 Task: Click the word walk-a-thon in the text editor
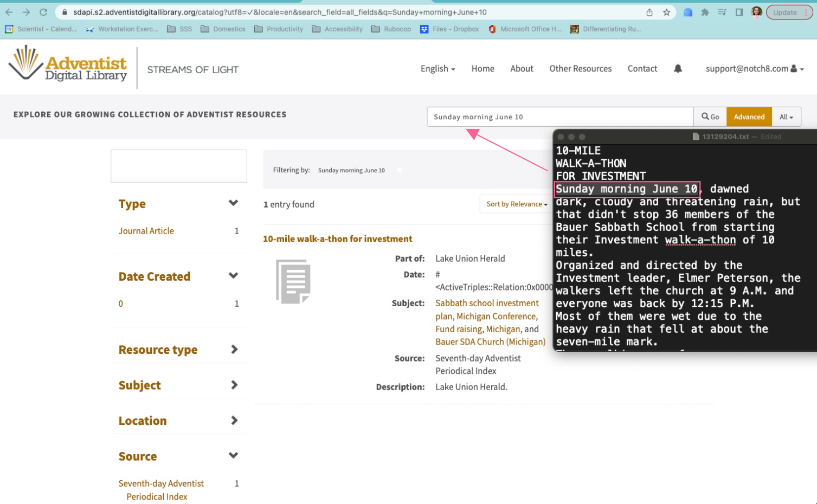(700, 240)
